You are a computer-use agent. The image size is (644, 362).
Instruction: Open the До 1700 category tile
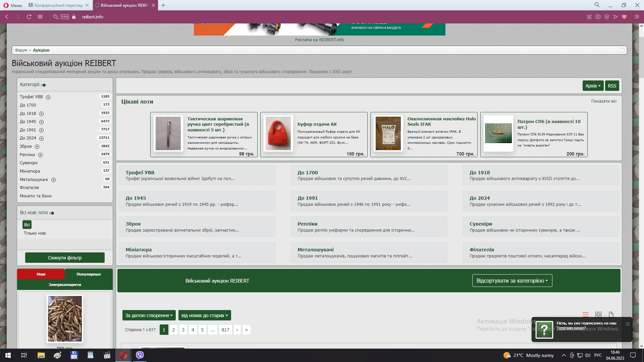(x=369, y=175)
